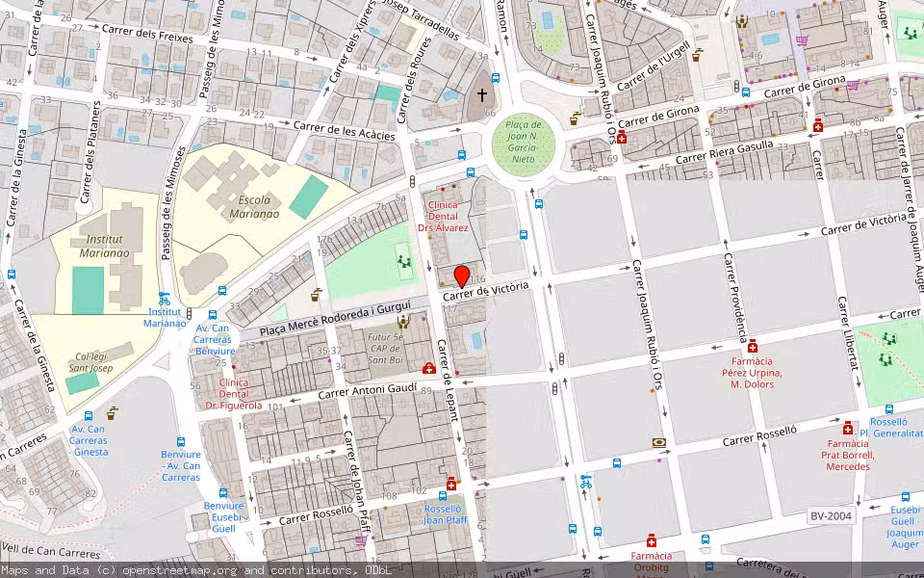Viewport: 924px width, 578px height.
Task: Click the playground icon in the green park
Action: pos(404,260)
